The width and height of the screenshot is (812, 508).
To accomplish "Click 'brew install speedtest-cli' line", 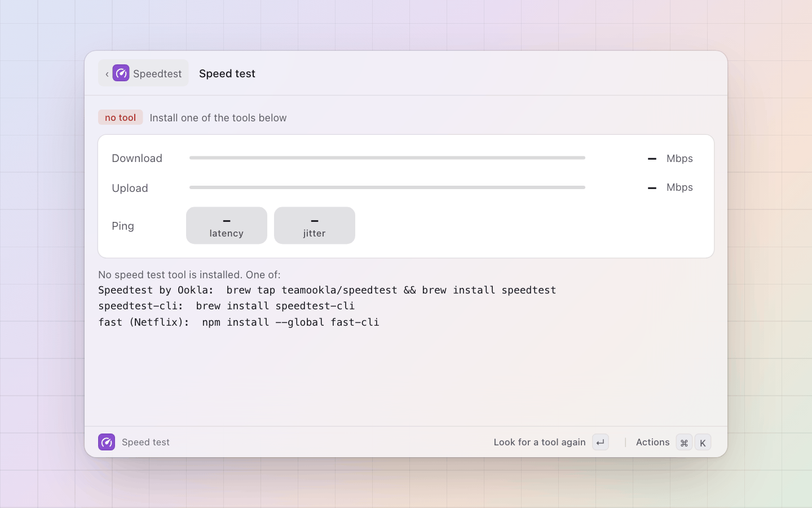I will pyautogui.click(x=227, y=306).
